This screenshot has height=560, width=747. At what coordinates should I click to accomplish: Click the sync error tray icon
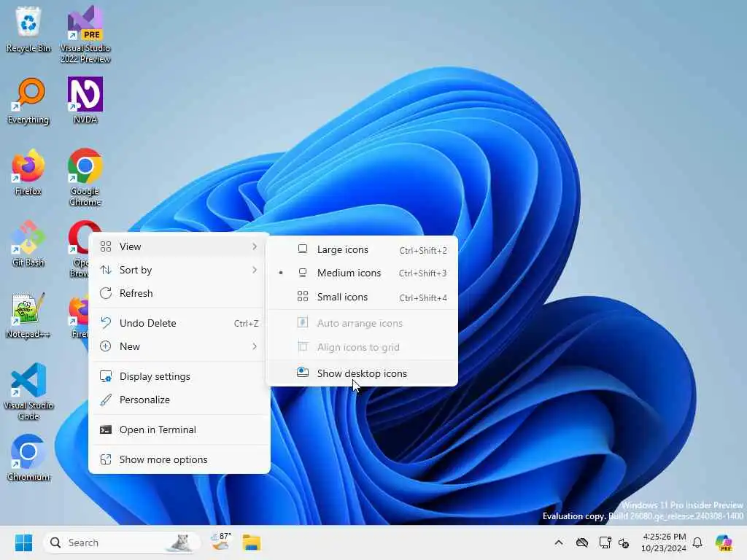tap(624, 542)
